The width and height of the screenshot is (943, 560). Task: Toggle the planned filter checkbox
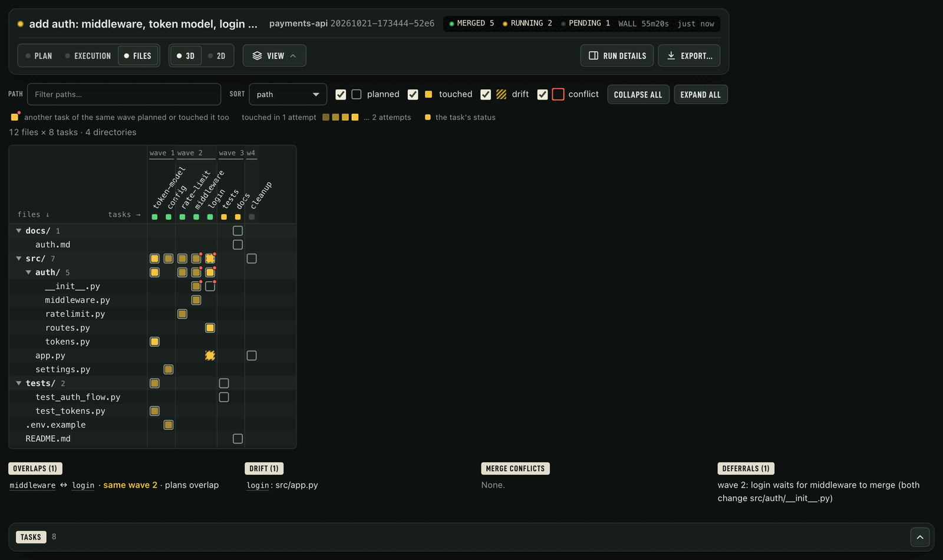click(x=341, y=94)
